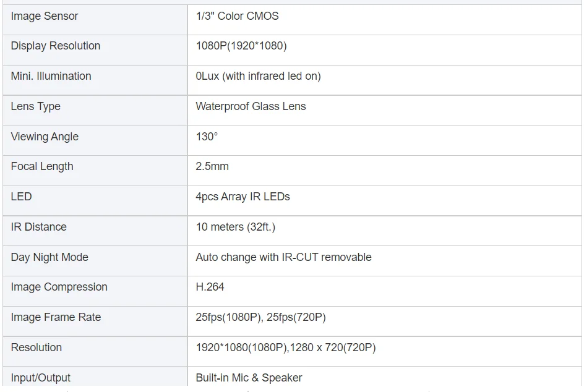
Task: Select the 2.5mm value text
Action: click(x=212, y=166)
